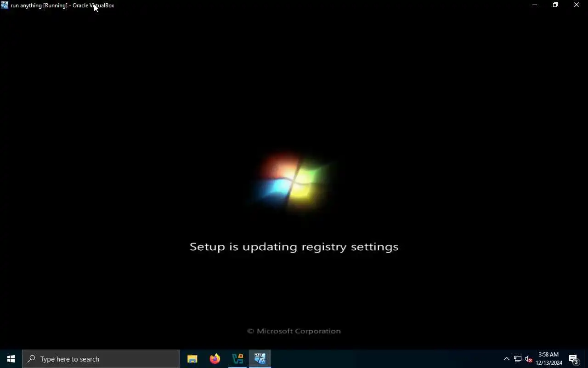Click the Type here to search box

[101, 359]
